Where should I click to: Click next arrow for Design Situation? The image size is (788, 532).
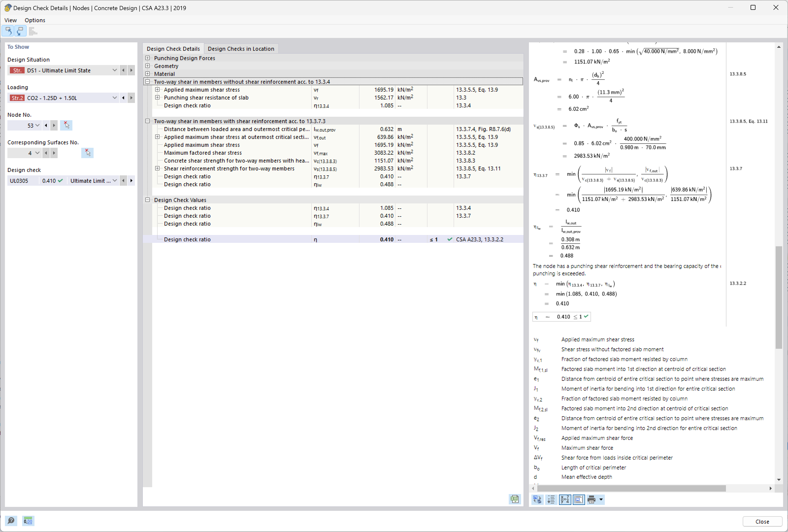131,70
